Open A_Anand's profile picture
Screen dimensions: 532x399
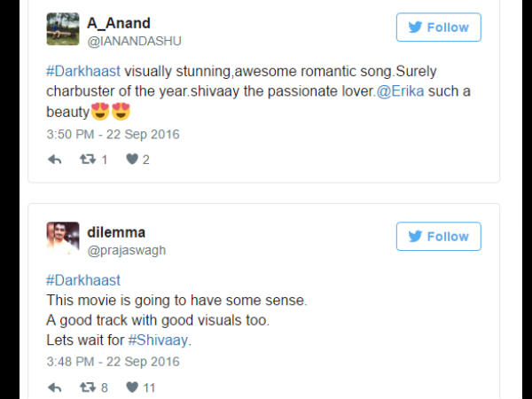pos(62,29)
